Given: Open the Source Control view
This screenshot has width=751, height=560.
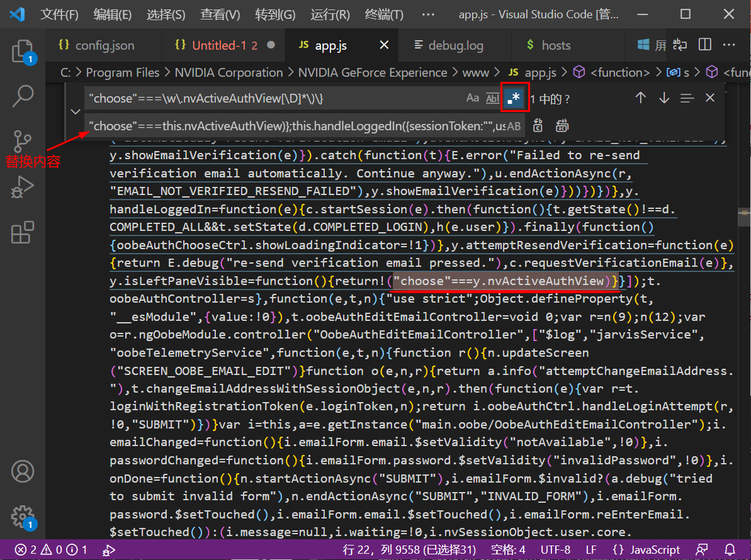Looking at the screenshot, I should (x=23, y=142).
